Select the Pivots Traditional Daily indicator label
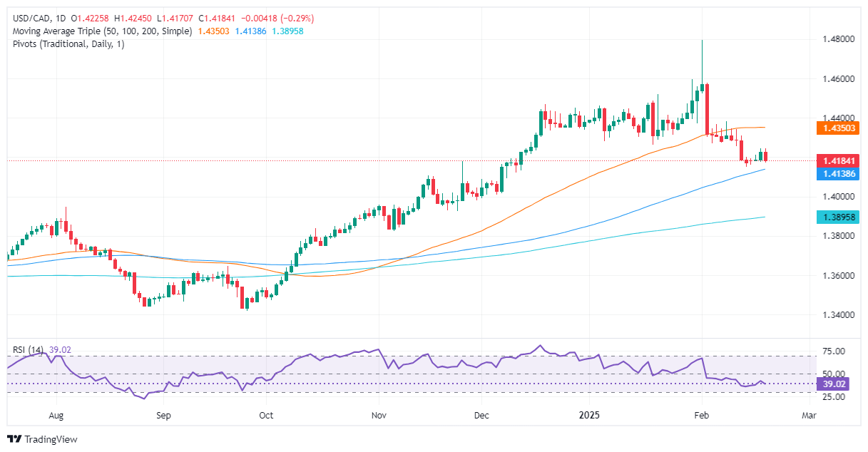The width and height of the screenshot is (868, 452). [x=64, y=44]
